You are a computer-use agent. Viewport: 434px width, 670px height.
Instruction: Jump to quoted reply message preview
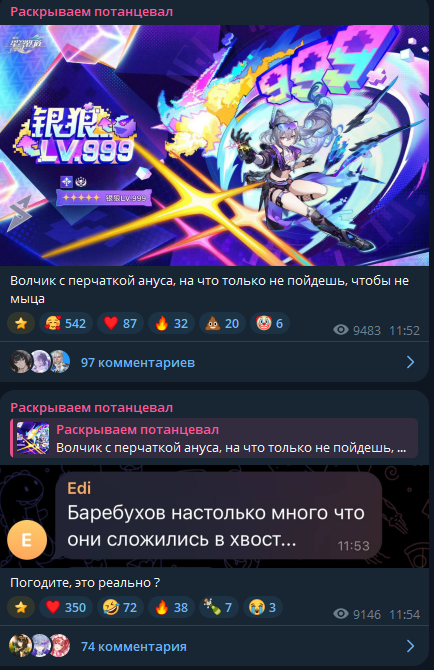[x=214, y=438]
